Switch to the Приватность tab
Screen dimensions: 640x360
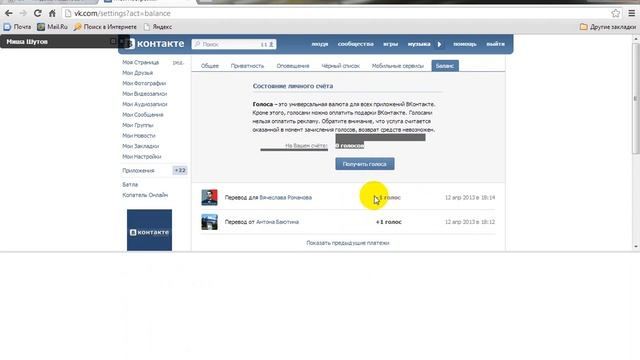click(x=247, y=66)
